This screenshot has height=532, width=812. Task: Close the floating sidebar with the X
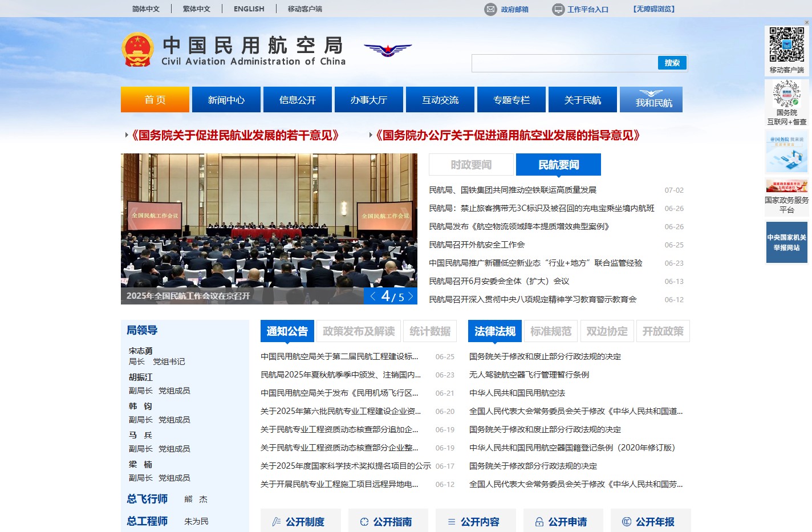click(x=807, y=23)
